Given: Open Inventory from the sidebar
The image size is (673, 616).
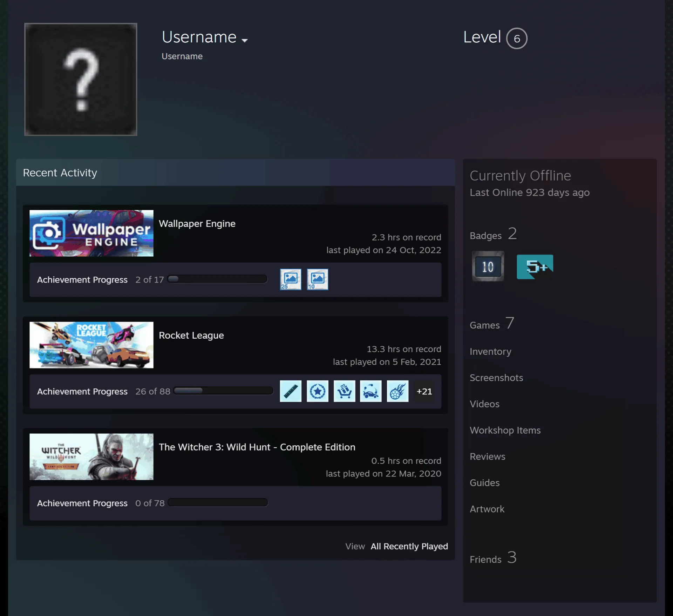Looking at the screenshot, I should [x=491, y=352].
